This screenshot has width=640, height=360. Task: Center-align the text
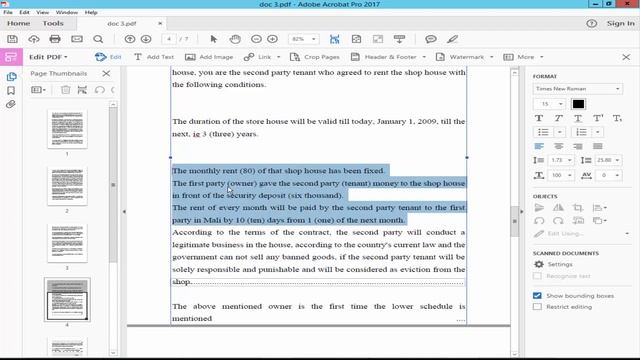pyautogui.click(x=558, y=146)
